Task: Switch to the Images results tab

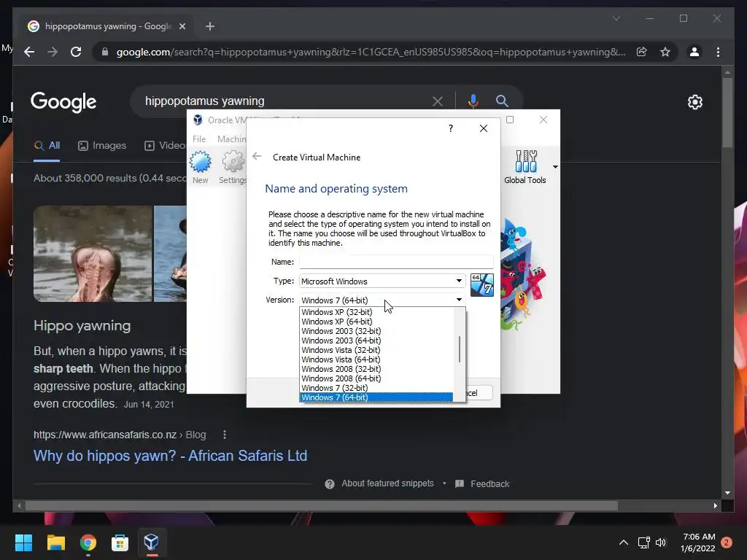Action: [x=102, y=146]
